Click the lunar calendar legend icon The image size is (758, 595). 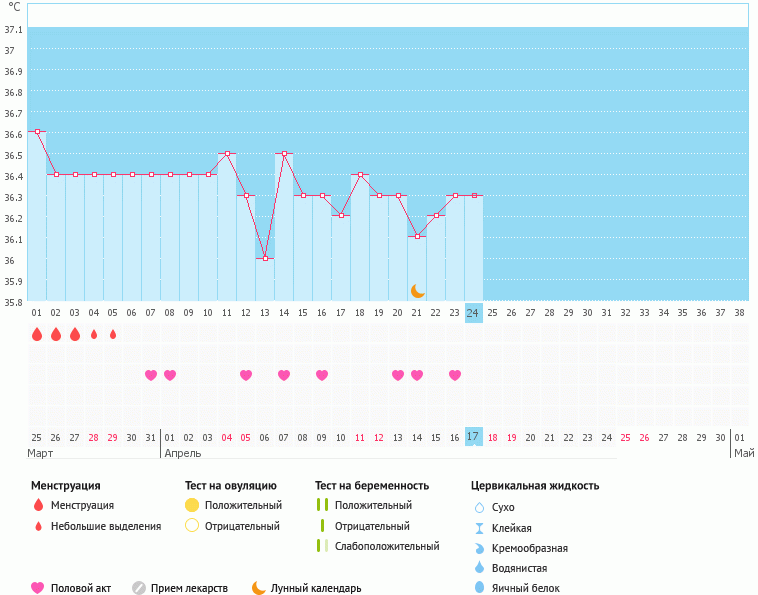[x=259, y=588]
